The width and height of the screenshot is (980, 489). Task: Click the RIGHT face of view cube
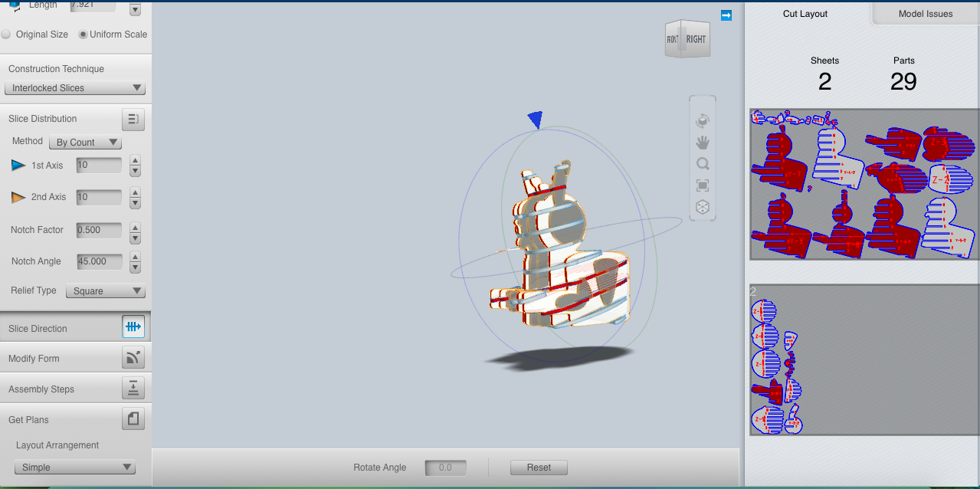click(x=696, y=39)
